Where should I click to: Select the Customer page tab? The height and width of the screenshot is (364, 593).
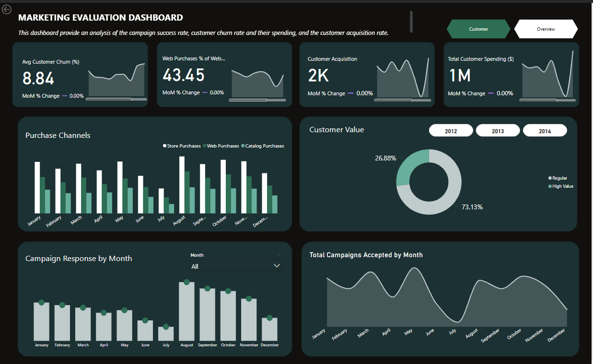tap(478, 29)
